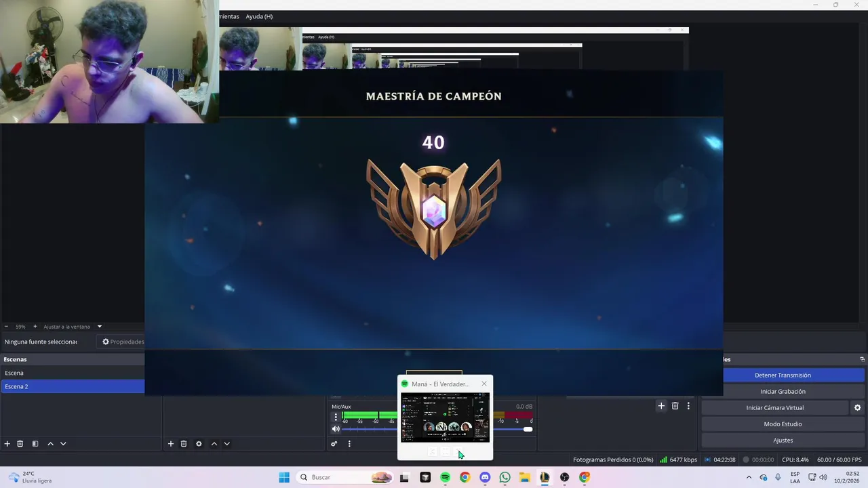Image resolution: width=868 pixels, height=488 pixels.
Task: Click the '04:22:08' streaming time status
Action: pos(719,460)
